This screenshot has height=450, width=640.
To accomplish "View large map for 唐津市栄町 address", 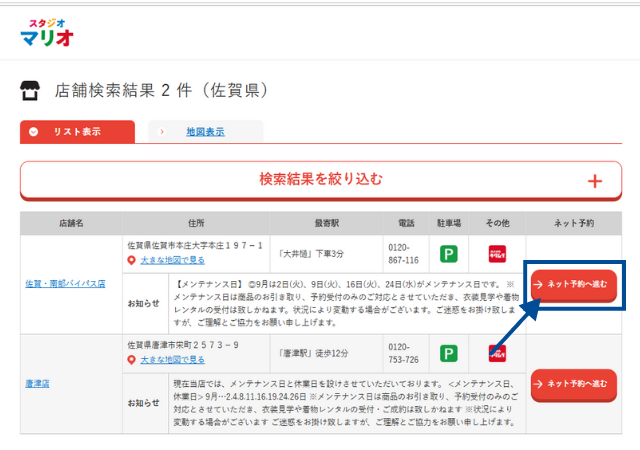I will tap(172, 360).
